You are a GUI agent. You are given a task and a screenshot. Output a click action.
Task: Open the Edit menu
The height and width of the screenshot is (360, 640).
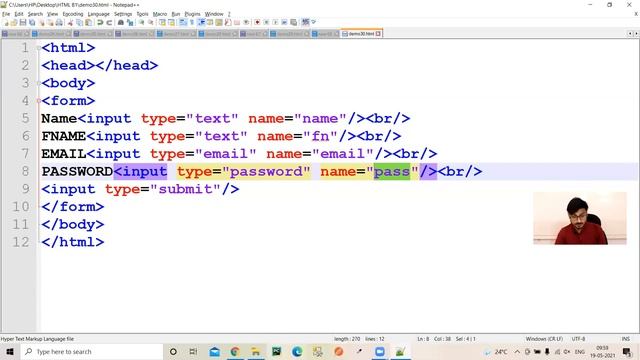pyautogui.click(x=19, y=14)
